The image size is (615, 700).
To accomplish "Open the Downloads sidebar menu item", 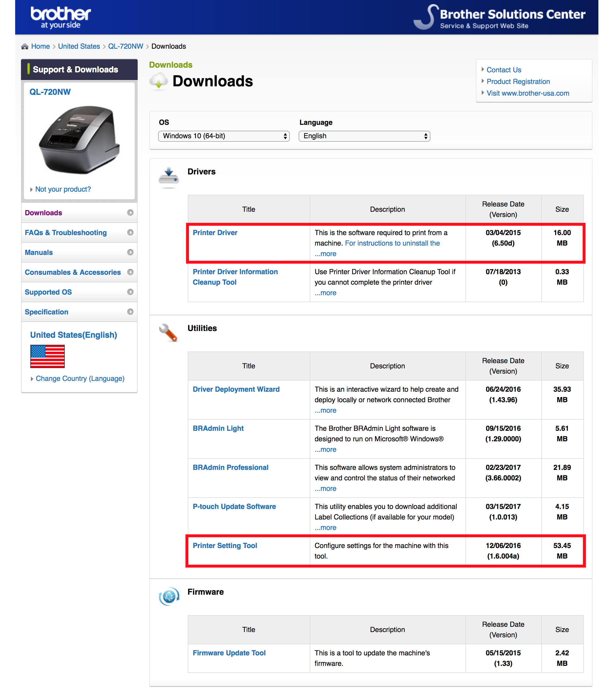I will (79, 213).
